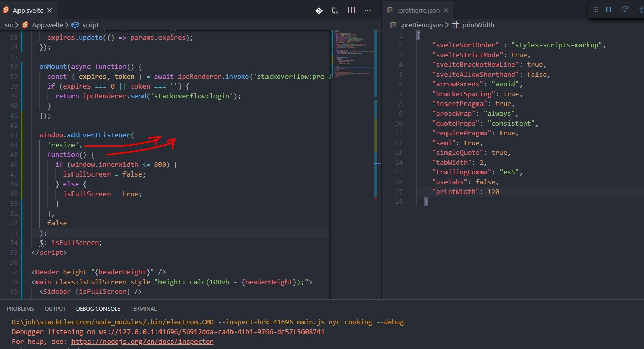644x349 pixels.
Task: Click the hash icon beside printWidth breadcrumb
Action: (x=456, y=24)
